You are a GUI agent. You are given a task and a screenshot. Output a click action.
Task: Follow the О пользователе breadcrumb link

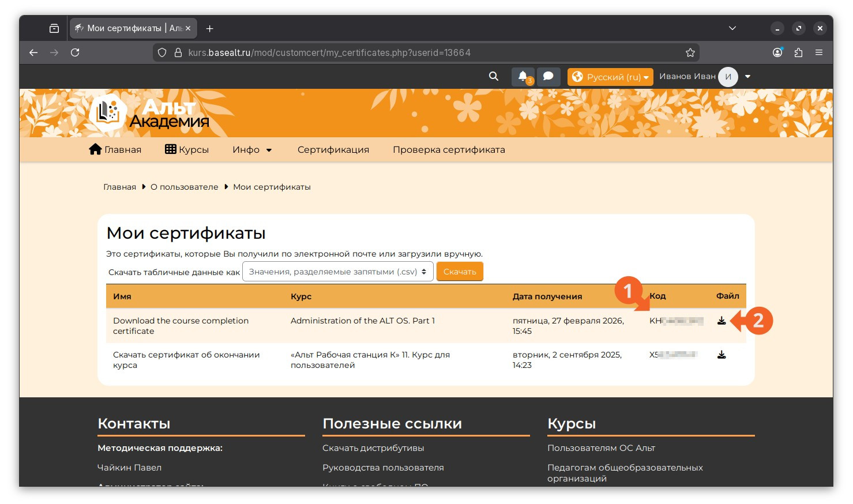click(185, 187)
